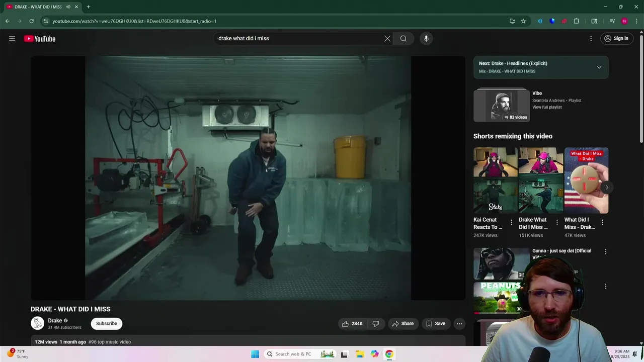Open Drake's channel avatar
The width and height of the screenshot is (644, 362).
37,323
